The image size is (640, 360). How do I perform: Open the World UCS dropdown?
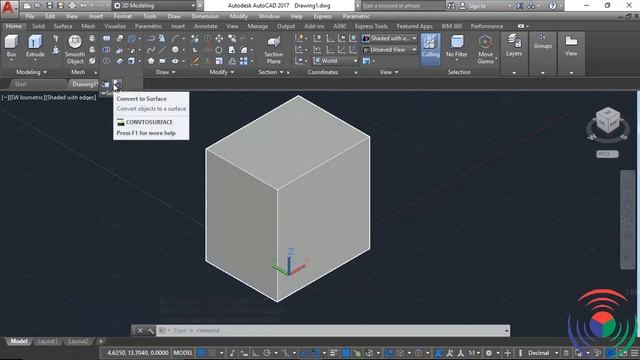pos(336,61)
